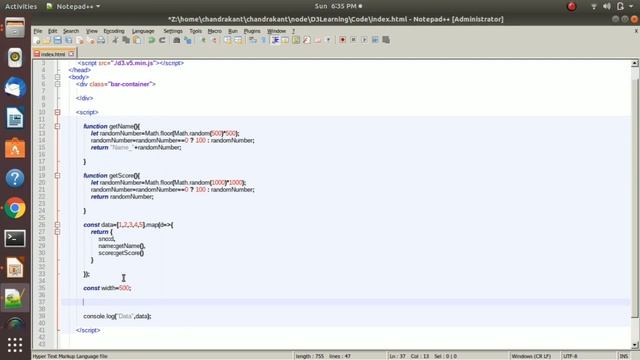This screenshot has width=640, height=360.
Task: Open the Document Map panel icon
Action: (296, 40)
